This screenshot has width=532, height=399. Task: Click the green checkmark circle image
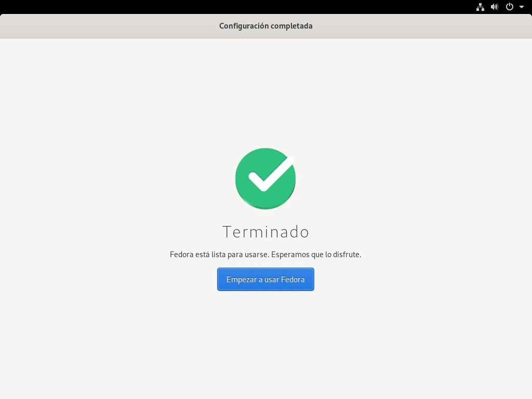pos(265,179)
